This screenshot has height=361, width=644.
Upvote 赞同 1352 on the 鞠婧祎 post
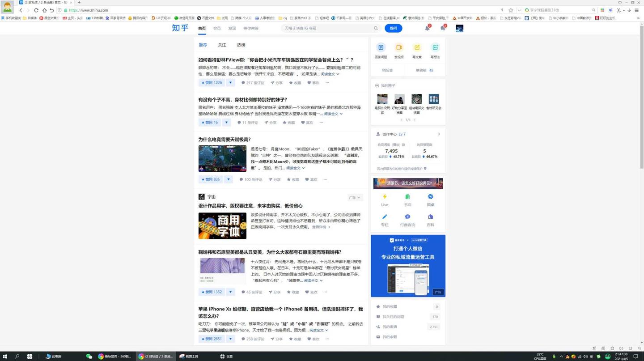click(212, 292)
